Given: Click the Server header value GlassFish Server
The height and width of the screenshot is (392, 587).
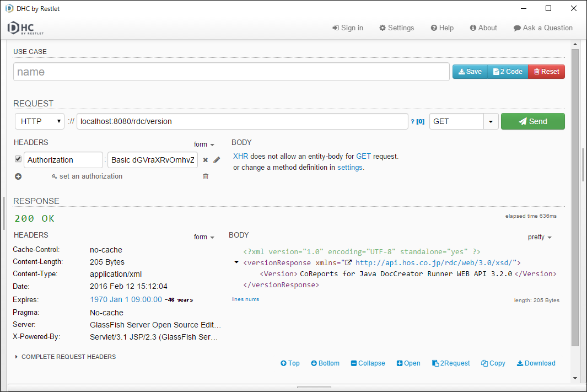Looking at the screenshot, I should tap(155, 325).
